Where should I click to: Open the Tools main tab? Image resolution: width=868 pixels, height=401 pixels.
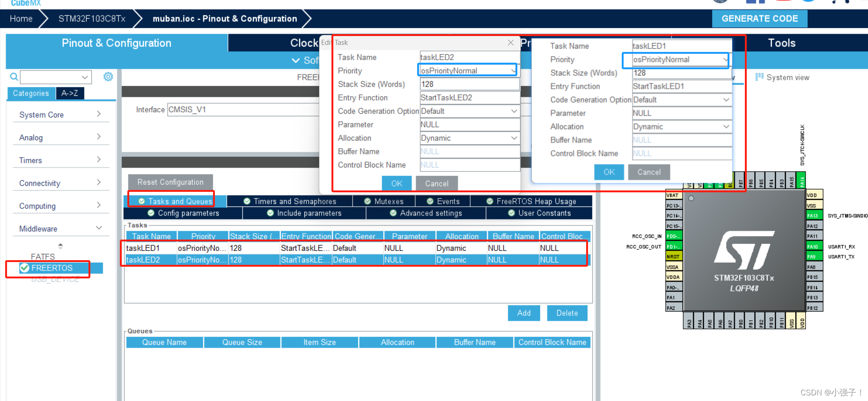781,43
